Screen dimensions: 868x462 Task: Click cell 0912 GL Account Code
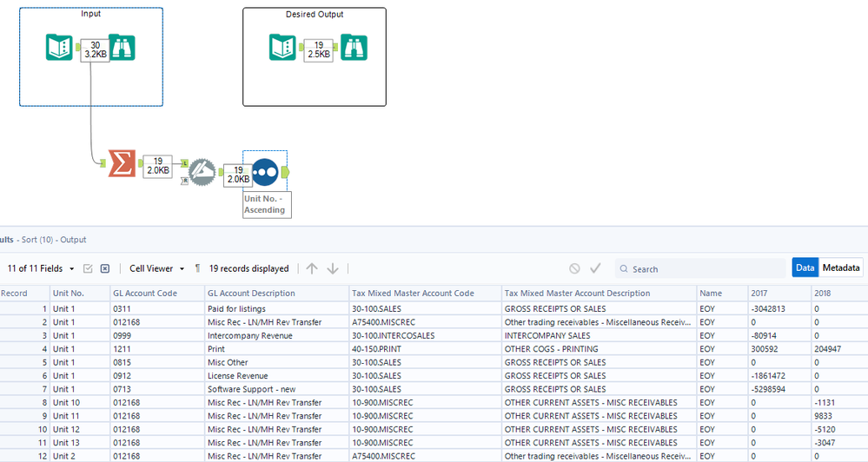[157, 376]
